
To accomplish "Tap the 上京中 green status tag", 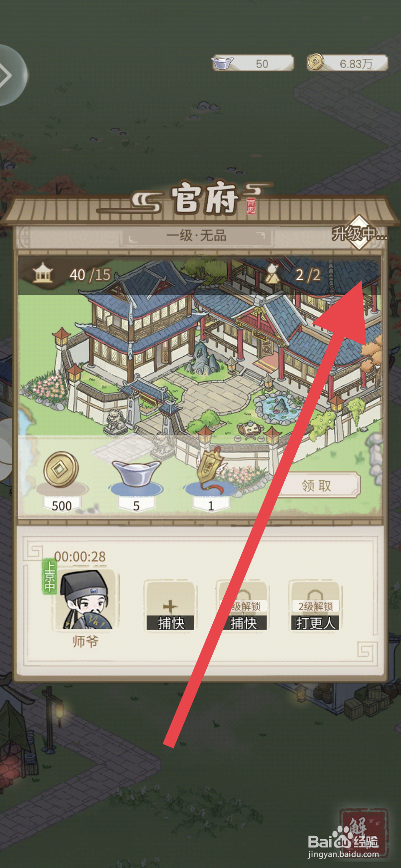I will click(50, 576).
